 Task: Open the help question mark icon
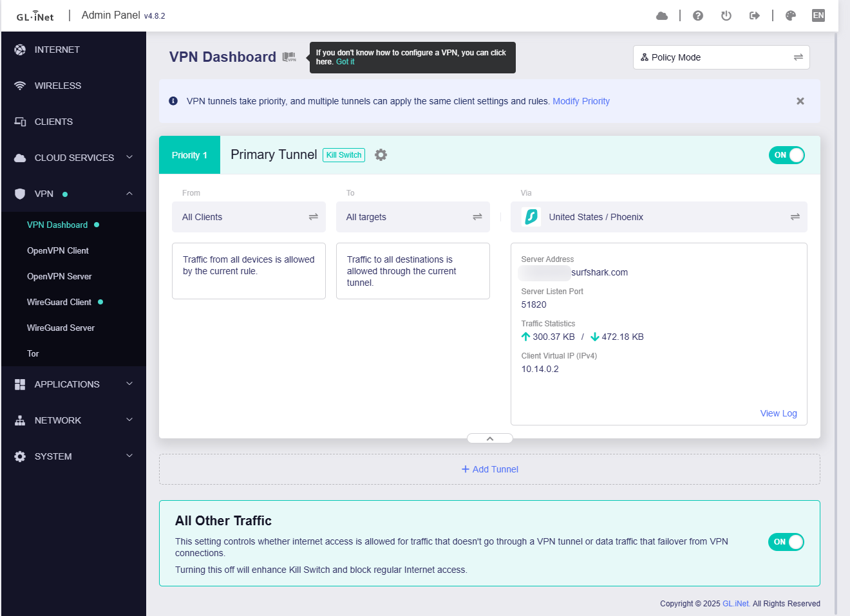(x=697, y=16)
